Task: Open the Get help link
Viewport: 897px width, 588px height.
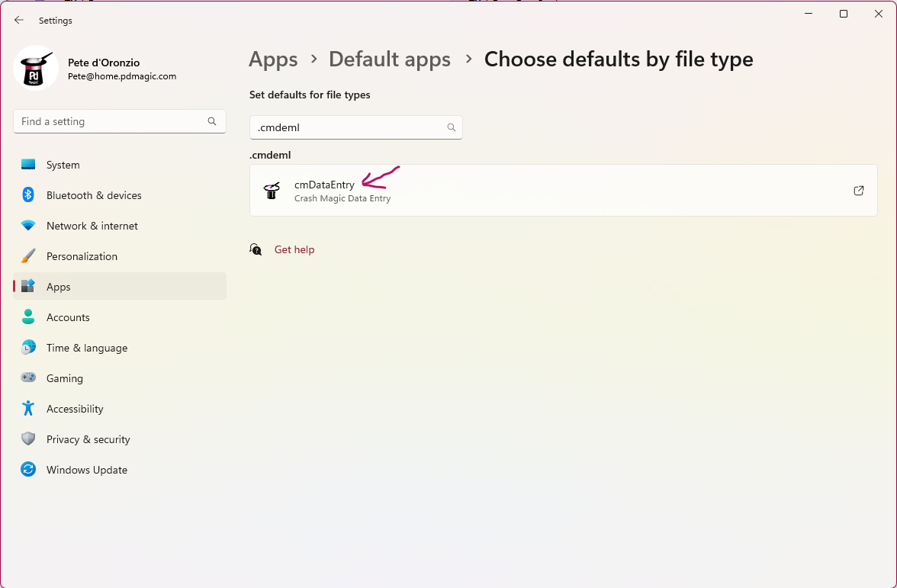Action: pyautogui.click(x=294, y=249)
